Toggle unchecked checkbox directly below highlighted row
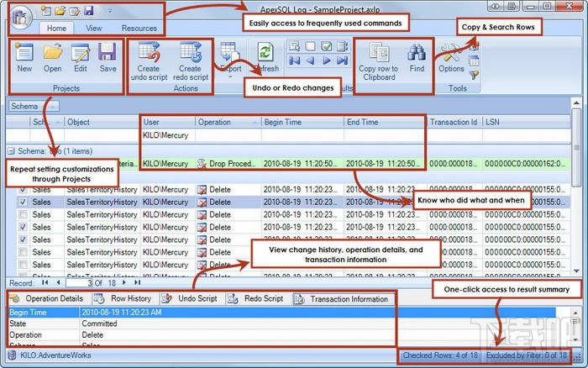The image size is (588, 368). coord(23,214)
